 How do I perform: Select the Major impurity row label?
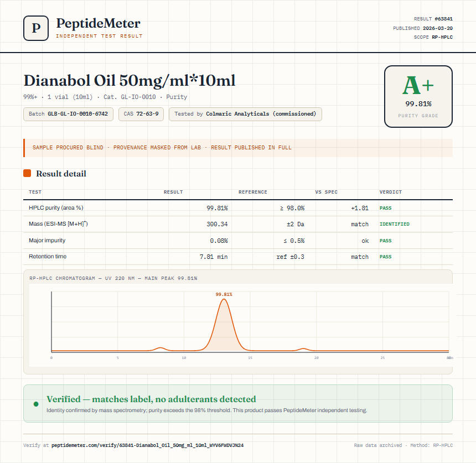tap(47, 240)
